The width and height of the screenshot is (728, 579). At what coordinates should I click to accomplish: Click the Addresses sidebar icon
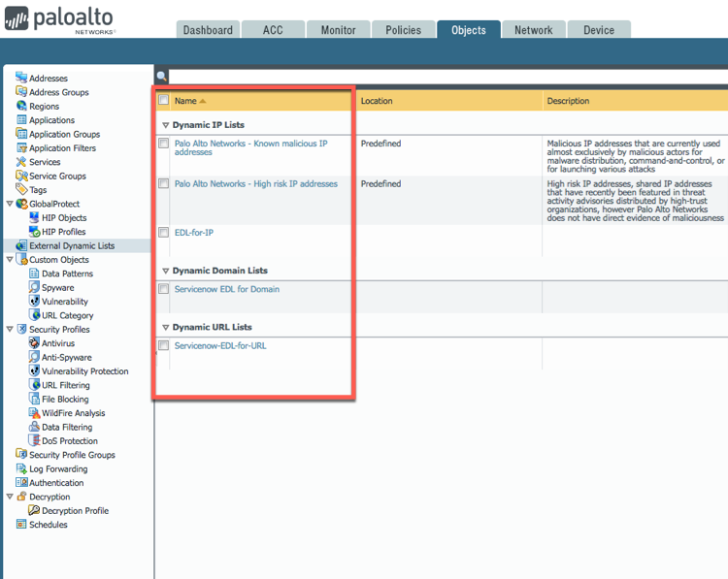pos(21,77)
